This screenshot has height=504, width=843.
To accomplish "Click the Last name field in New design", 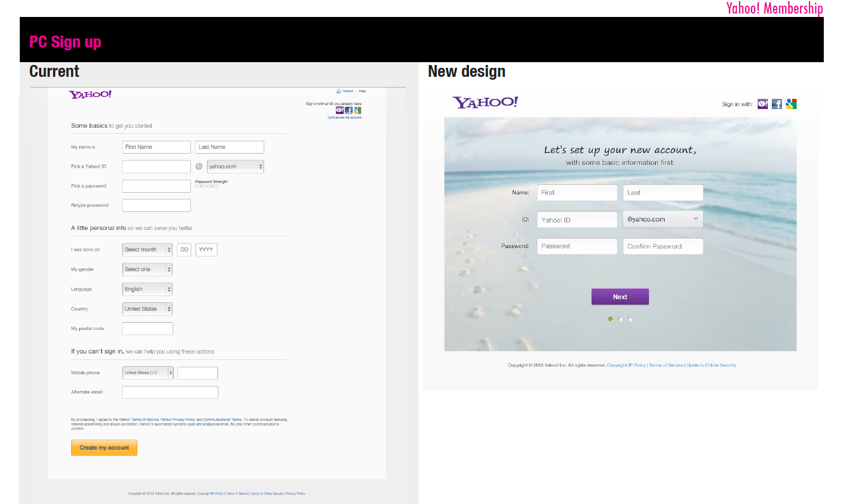I will [x=663, y=193].
